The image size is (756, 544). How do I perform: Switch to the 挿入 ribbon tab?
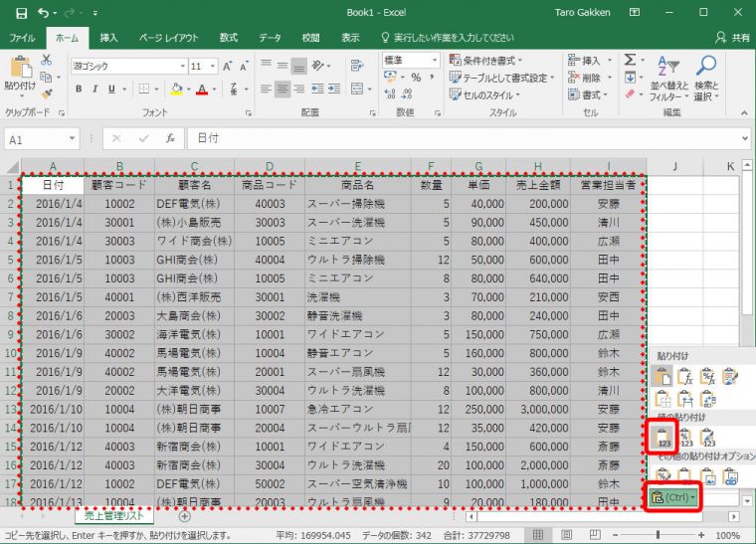pos(108,38)
